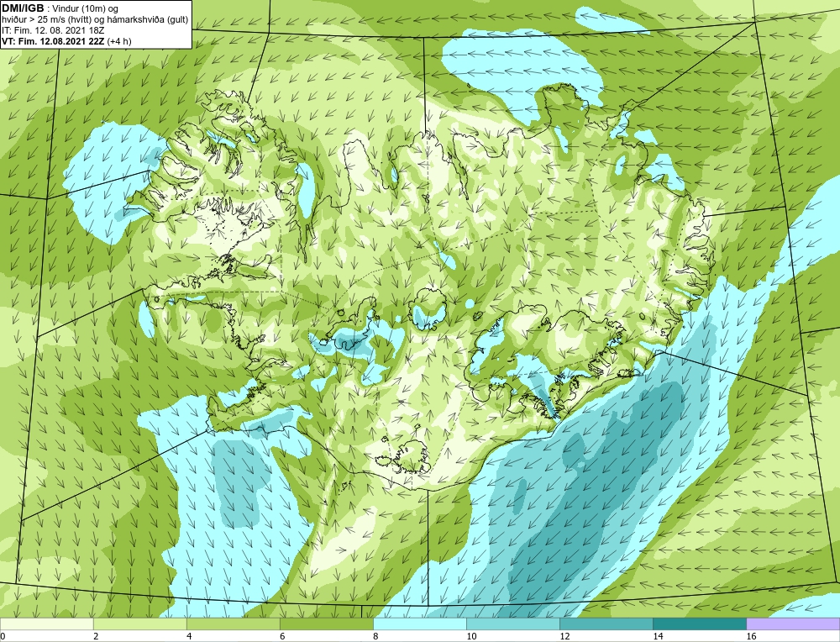This screenshot has height=642, width=840.
Task: Click the legend scale label '10'
Action: [x=471, y=636]
